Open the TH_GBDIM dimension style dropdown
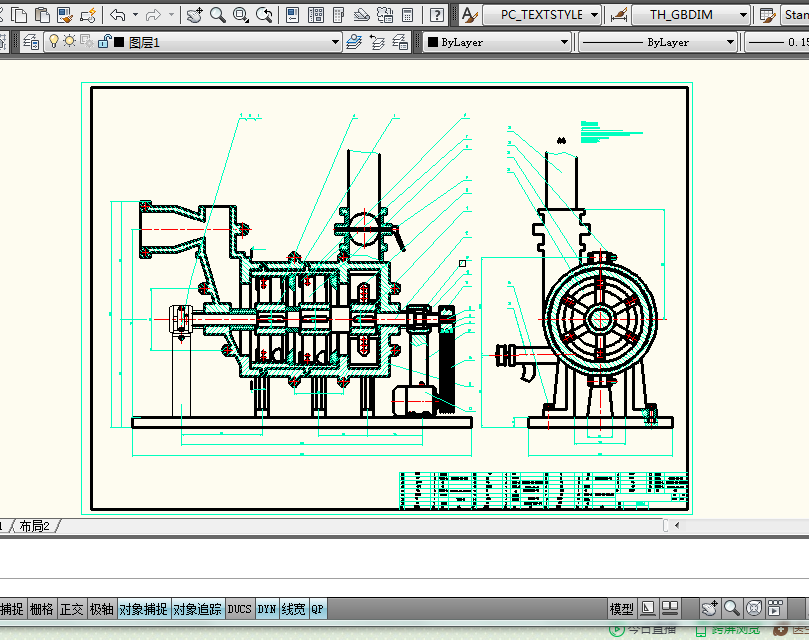This screenshot has width=809, height=640. click(744, 15)
